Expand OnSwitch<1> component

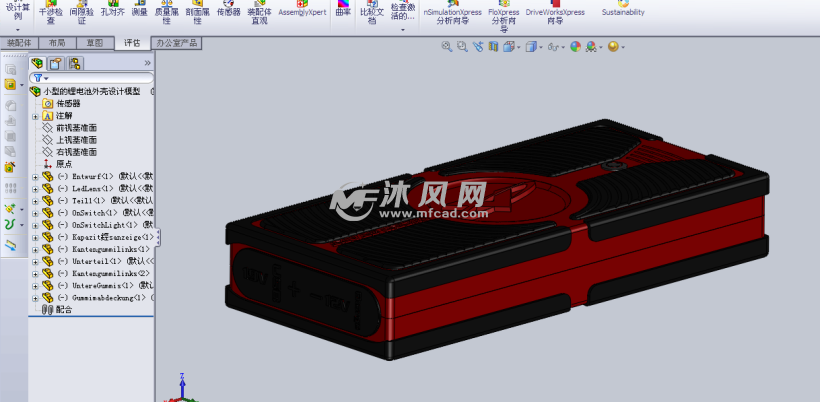tap(35, 213)
